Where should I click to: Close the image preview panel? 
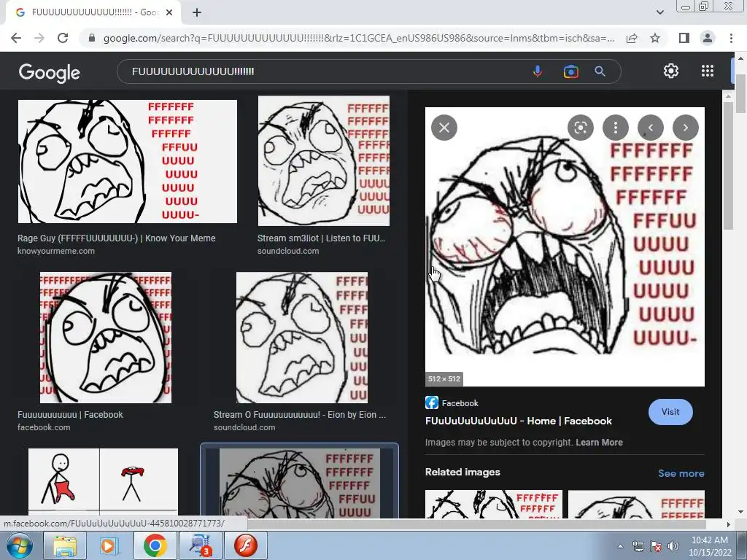444,128
